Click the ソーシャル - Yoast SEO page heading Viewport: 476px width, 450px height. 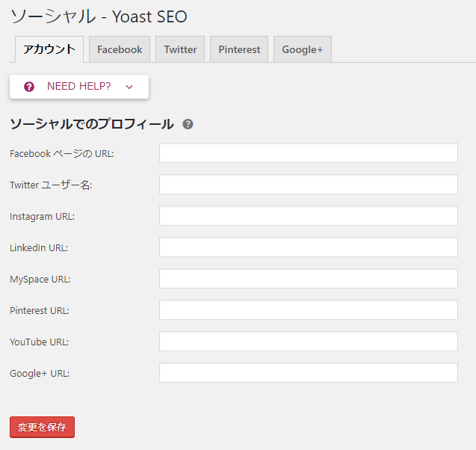click(99, 16)
